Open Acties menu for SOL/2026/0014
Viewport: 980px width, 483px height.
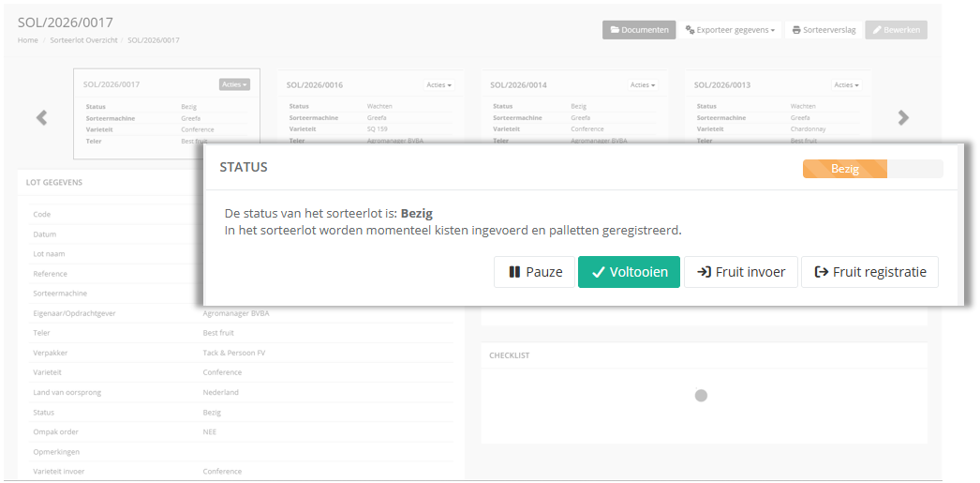(x=643, y=85)
